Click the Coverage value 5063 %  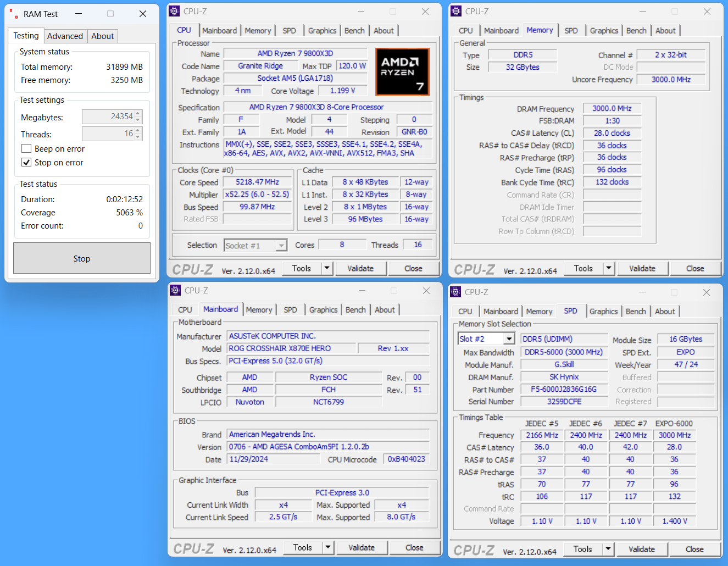(x=130, y=213)
